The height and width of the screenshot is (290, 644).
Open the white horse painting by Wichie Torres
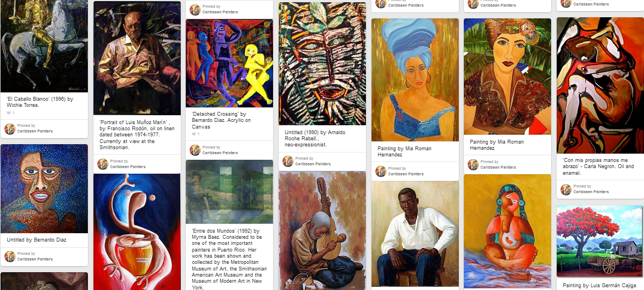tap(44, 46)
